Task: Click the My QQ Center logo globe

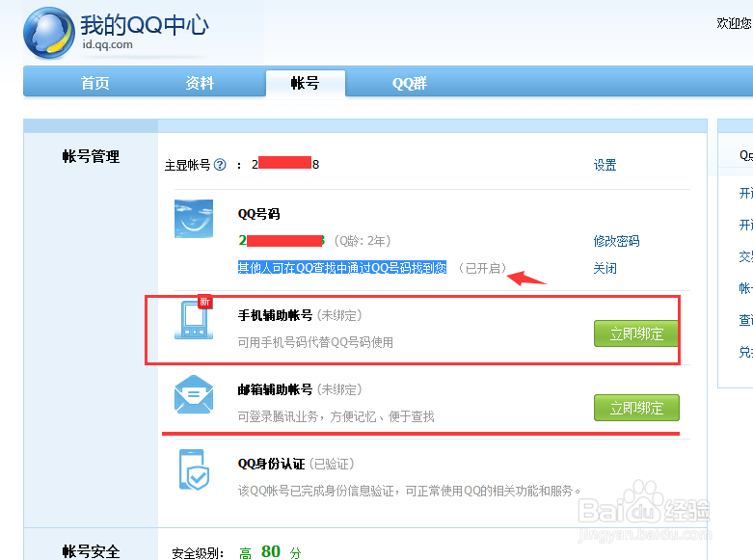Action: [48, 33]
